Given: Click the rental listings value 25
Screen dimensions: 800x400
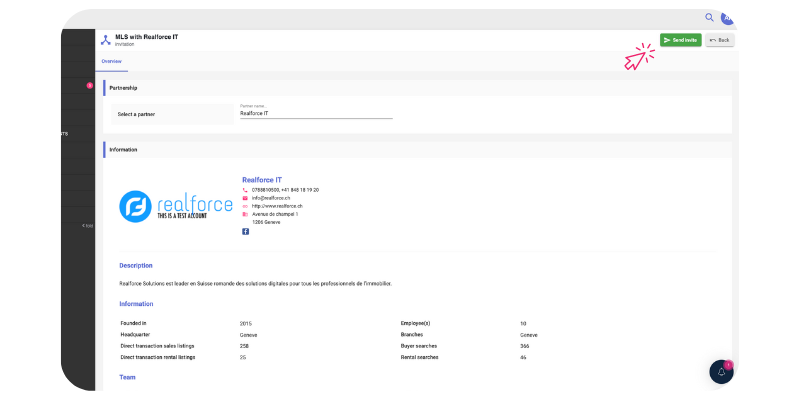Looking at the screenshot, I should (x=243, y=358).
